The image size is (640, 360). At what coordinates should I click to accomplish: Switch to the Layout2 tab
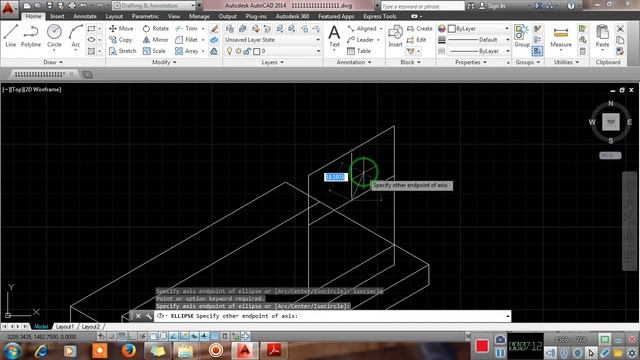pyautogui.click(x=91, y=327)
